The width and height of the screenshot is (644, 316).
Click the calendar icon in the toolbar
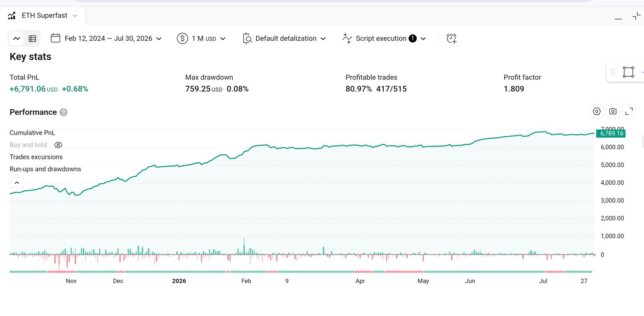[x=56, y=38]
